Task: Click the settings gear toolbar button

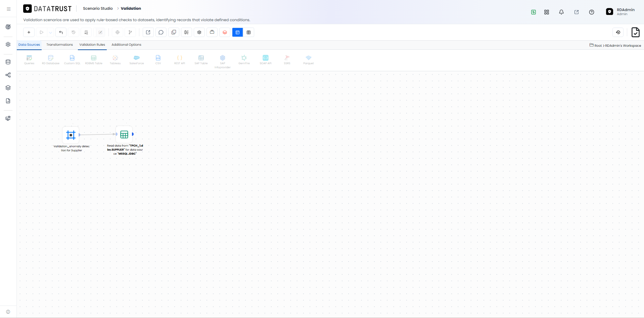Action: (199, 32)
